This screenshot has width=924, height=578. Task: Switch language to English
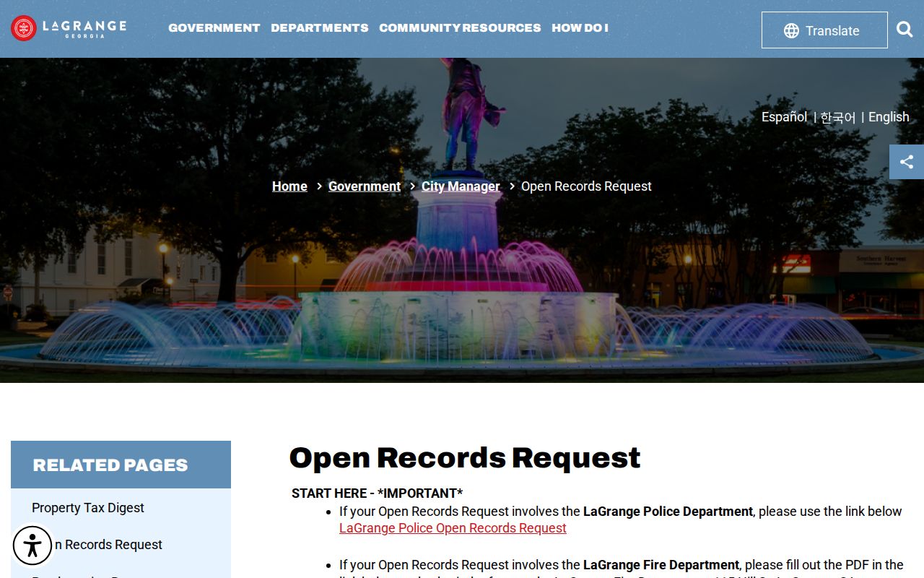pos(889,117)
